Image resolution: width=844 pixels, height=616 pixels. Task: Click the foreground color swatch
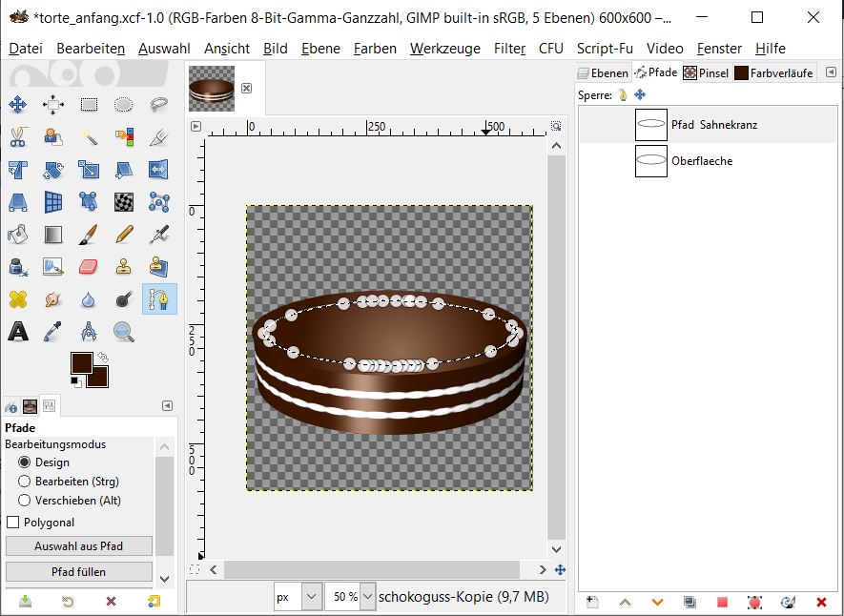coord(81,362)
